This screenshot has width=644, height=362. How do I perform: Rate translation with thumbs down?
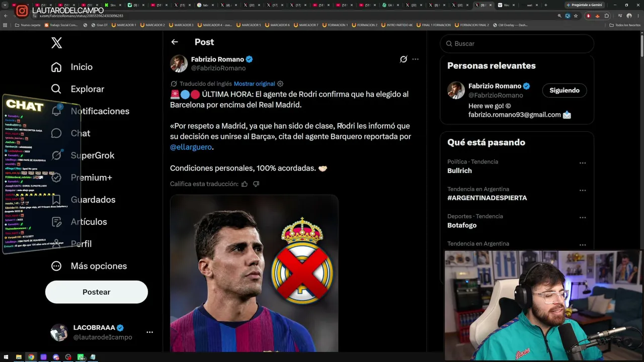(x=256, y=184)
